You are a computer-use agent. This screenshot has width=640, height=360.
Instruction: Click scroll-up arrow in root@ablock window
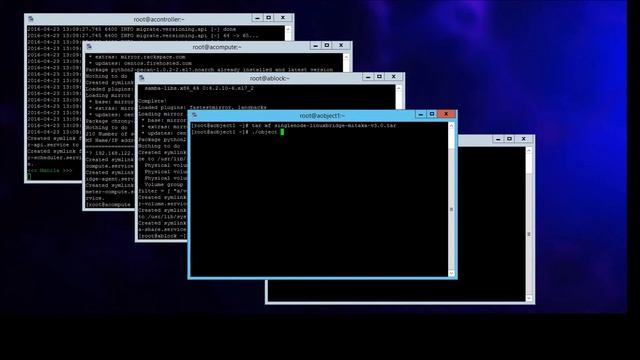tap(399, 88)
